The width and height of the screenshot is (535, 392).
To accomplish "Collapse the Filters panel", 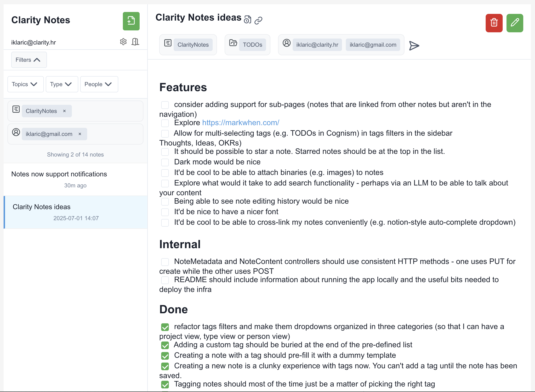I will pyautogui.click(x=29, y=60).
